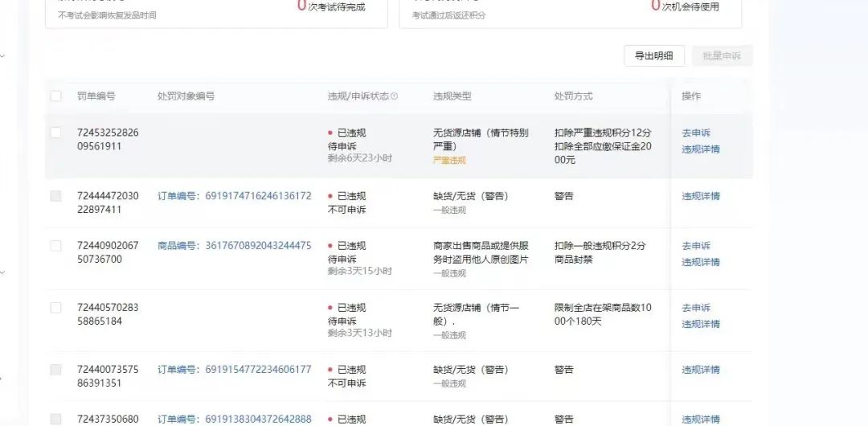Open 违规详情 for the 限制全店在架商品数 penalty row
This screenshot has width=868, height=426.
coord(700,324)
